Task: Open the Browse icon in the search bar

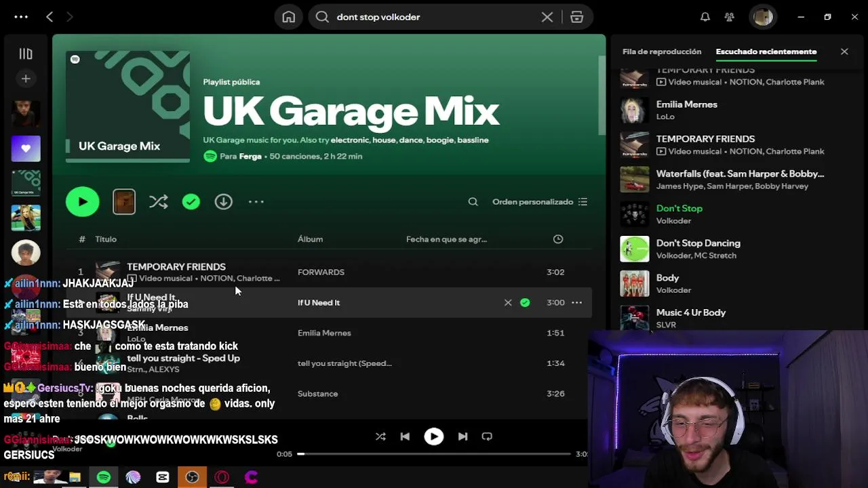Action: pos(577,17)
